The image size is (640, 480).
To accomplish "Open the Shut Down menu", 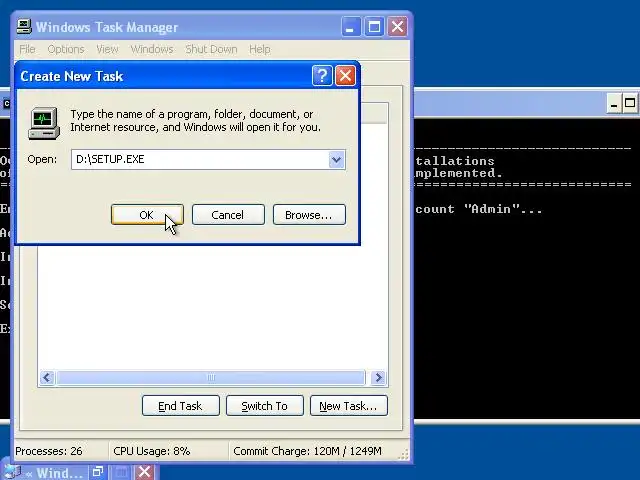I will tap(211, 49).
